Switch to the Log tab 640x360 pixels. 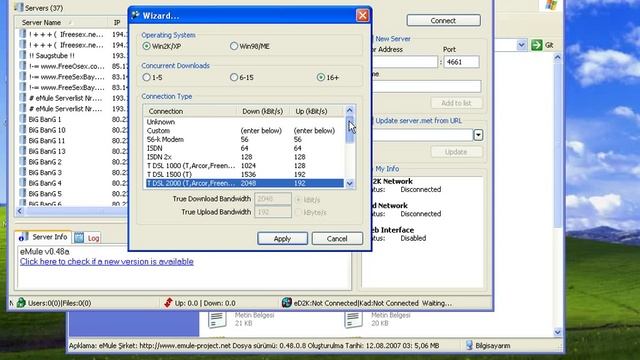(x=87, y=238)
